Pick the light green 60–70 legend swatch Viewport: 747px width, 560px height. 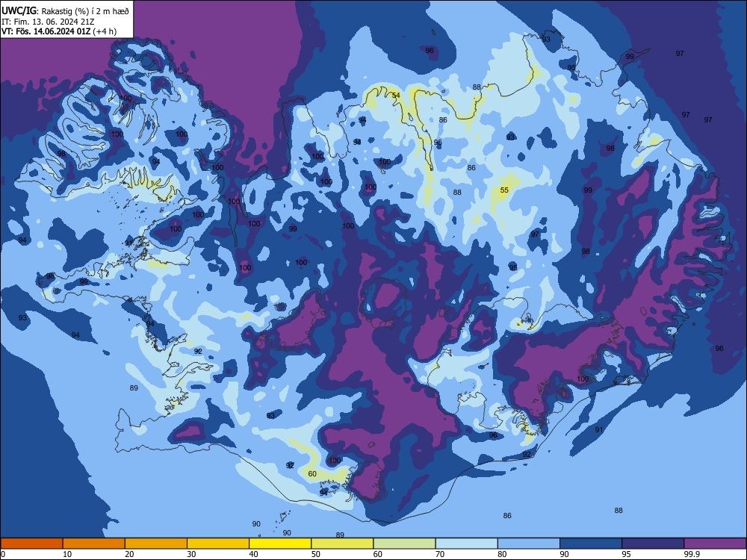(404, 544)
